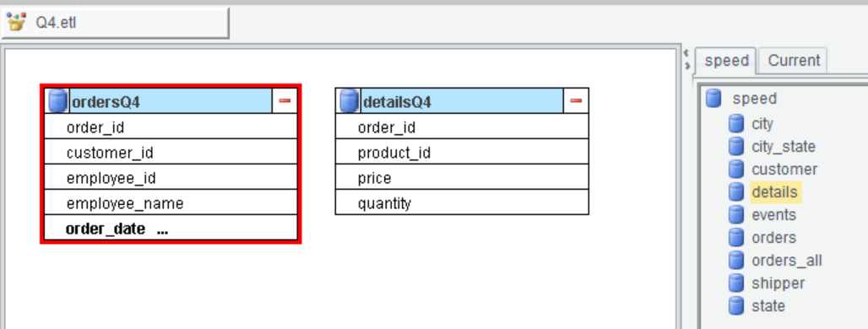Toggle side panel with splitter arrows

point(687,59)
